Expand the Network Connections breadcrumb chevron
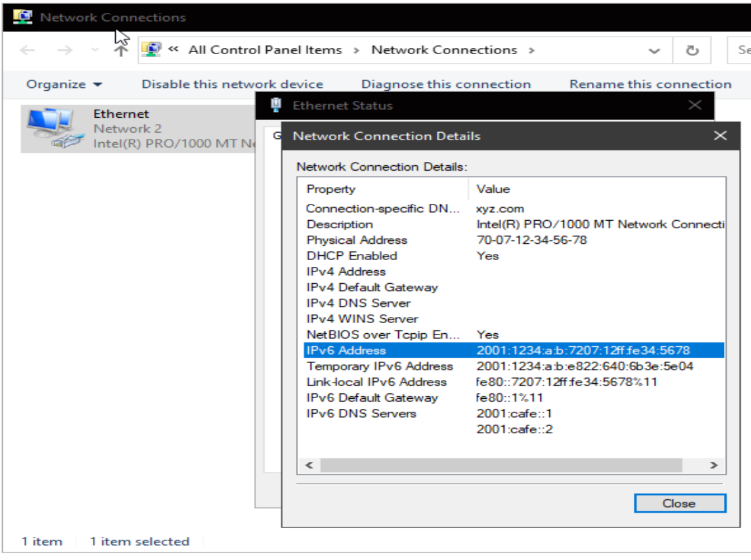 pos(532,49)
